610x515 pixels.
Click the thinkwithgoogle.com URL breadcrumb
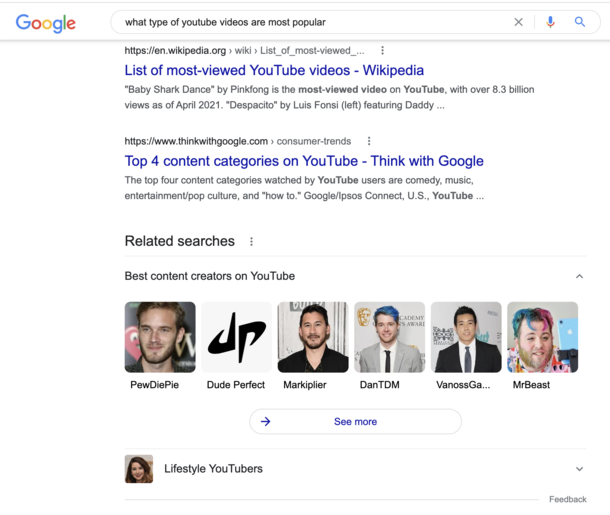238,141
